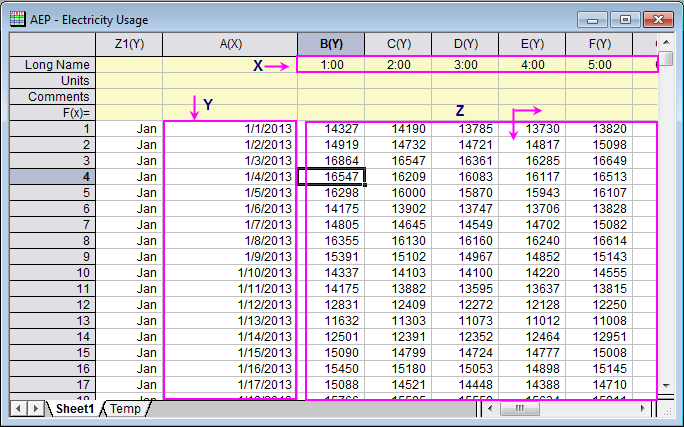Viewport: 684px width, 427px height.
Task: Click vertical scrollbar up arrow
Action: coord(666,43)
